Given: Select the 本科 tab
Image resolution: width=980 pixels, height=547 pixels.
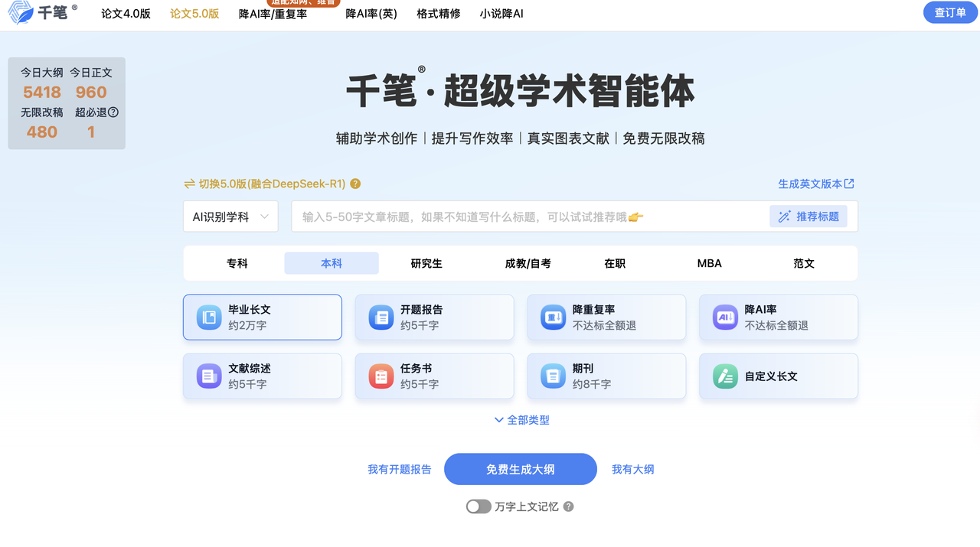Looking at the screenshot, I should (x=332, y=263).
